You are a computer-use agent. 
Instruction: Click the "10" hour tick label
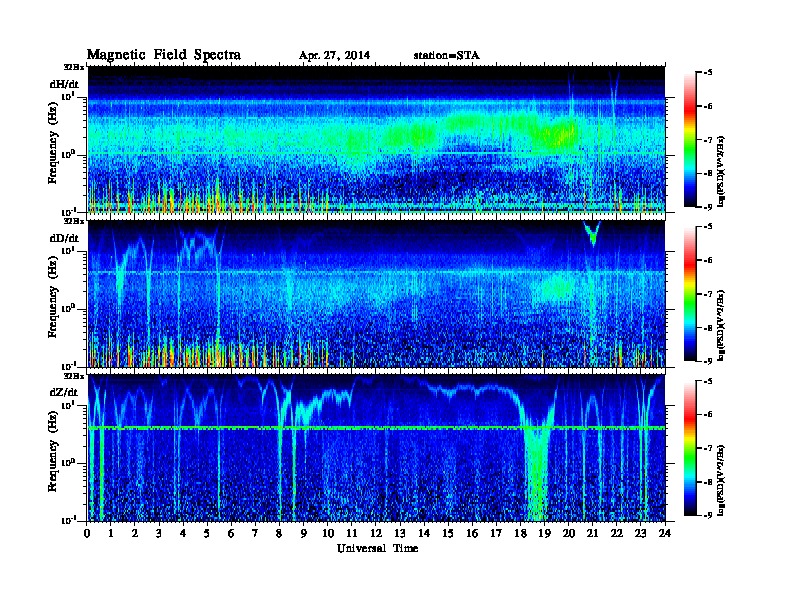(328, 533)
